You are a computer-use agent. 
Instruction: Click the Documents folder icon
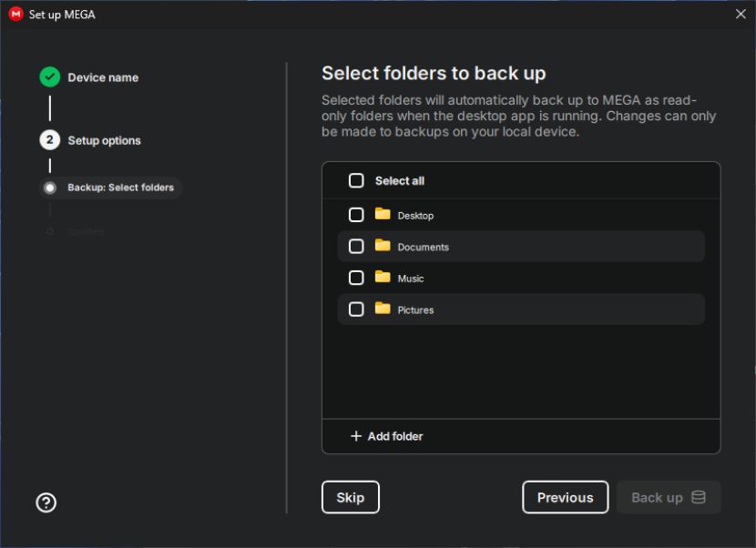[383, 245]
